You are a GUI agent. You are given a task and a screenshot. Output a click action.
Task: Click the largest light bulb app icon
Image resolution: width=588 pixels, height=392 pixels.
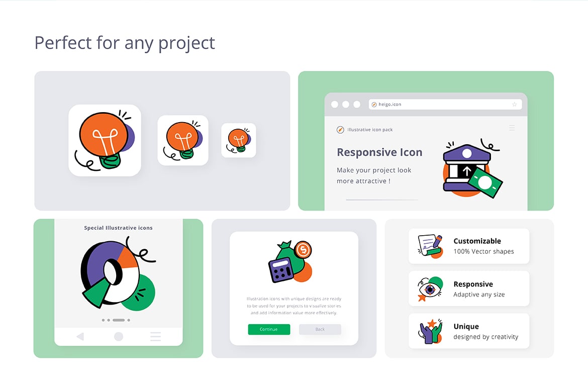click(105, 140)
